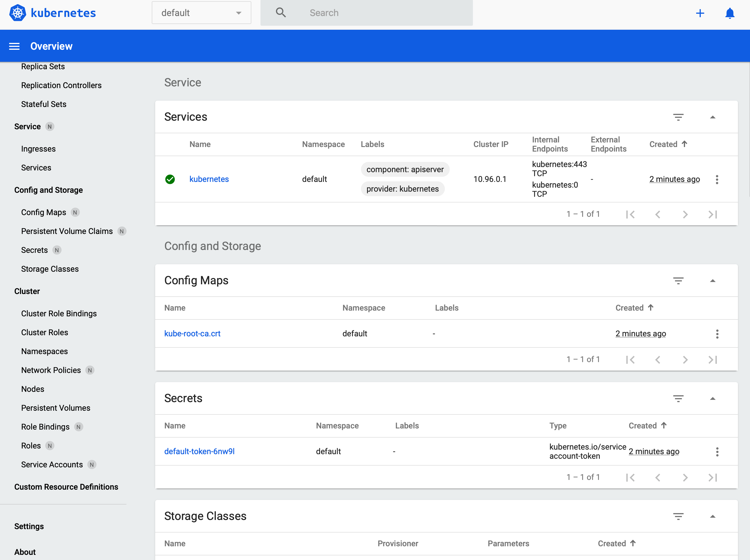
Task: Collapse the Services card
Action: pyautogui.click(x=713, y=117)
